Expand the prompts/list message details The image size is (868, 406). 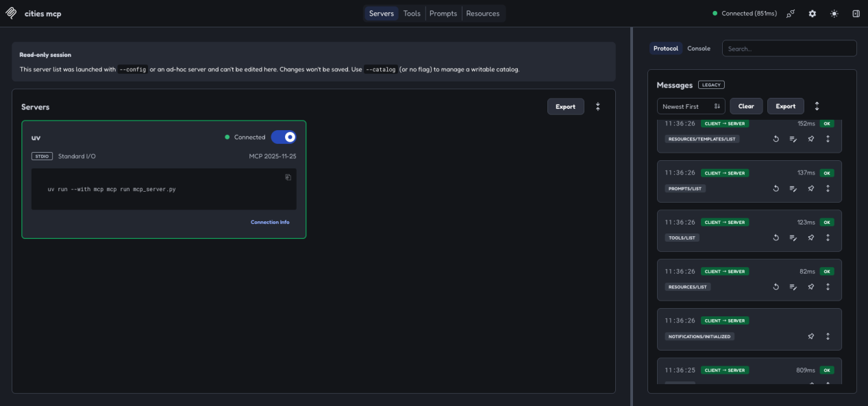tap(828, 188)
